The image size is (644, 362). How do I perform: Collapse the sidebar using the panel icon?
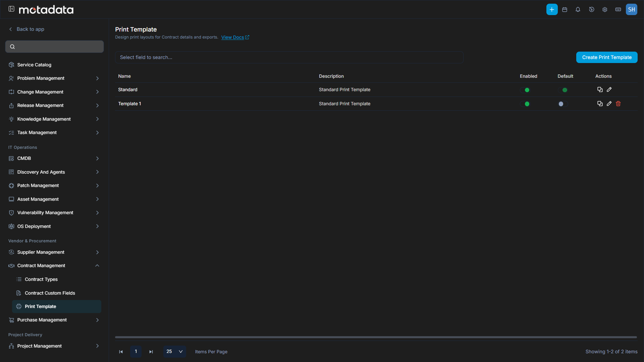(11, 9)
